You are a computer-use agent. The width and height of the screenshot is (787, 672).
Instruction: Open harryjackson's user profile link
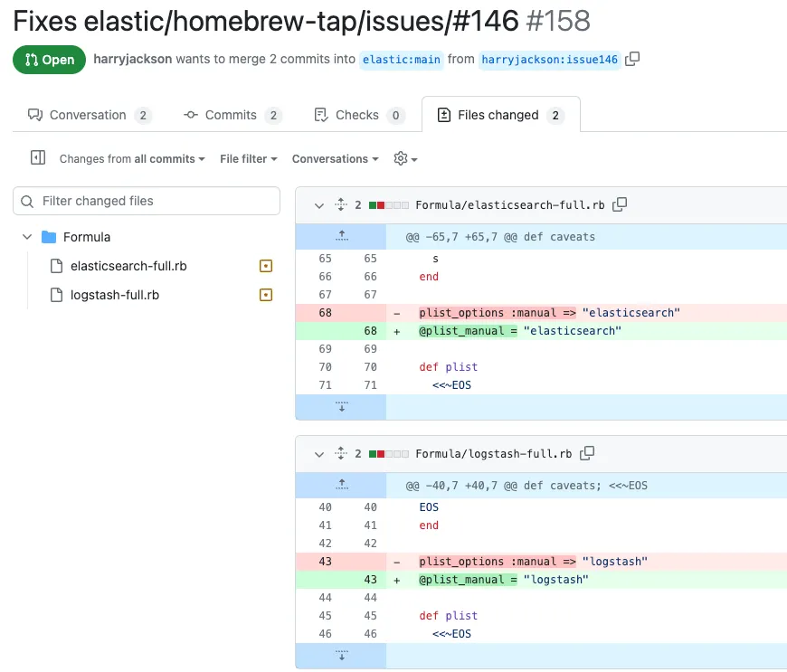coord(132,59)
